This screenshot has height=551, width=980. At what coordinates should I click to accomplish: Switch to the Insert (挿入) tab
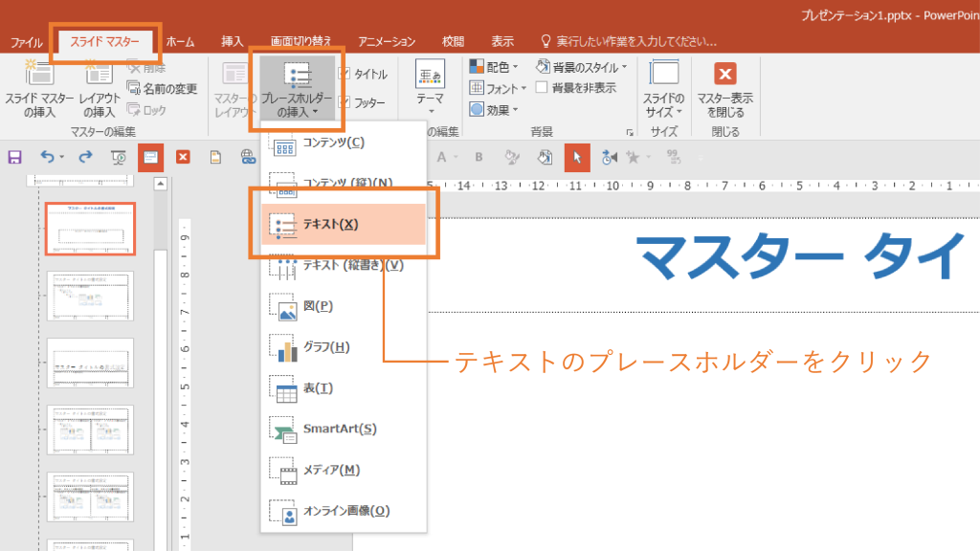pyautogui.click(x=232, y=42)
